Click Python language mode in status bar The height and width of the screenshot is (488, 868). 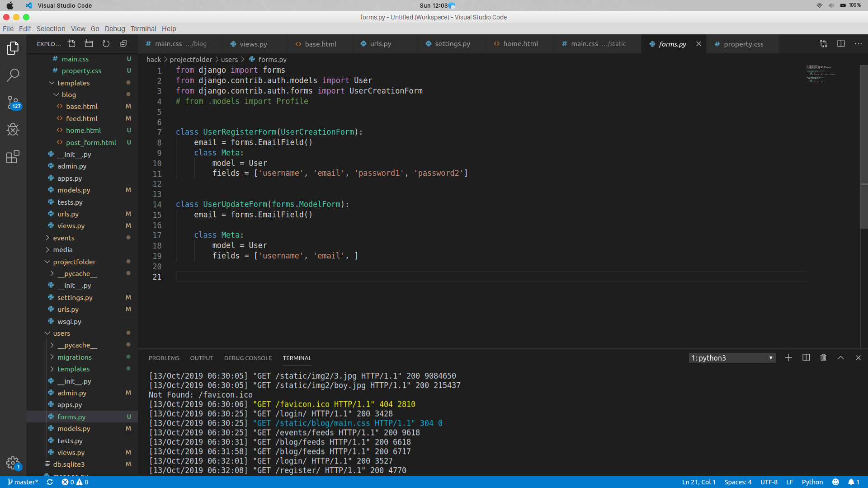(812, 482)
